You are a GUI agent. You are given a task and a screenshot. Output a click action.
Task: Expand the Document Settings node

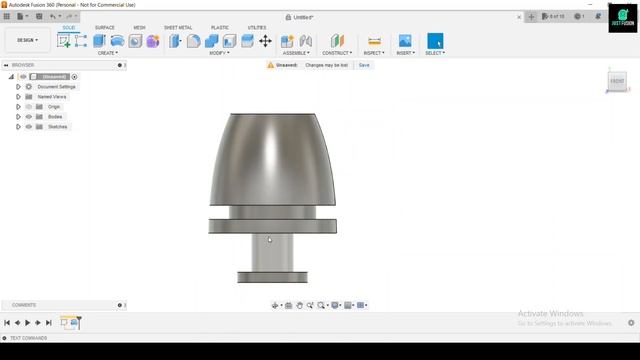point(18,87)
